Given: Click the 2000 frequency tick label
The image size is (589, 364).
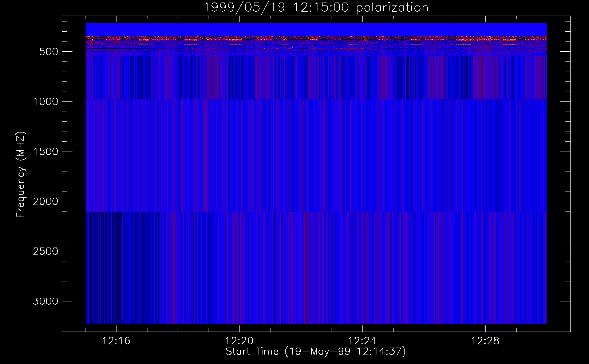Looking at the screenshot, I should [x=46, y=201].
